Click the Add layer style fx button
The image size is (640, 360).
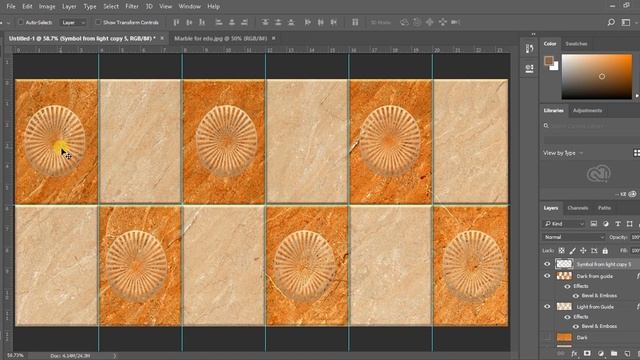click(x=574, y=353)
